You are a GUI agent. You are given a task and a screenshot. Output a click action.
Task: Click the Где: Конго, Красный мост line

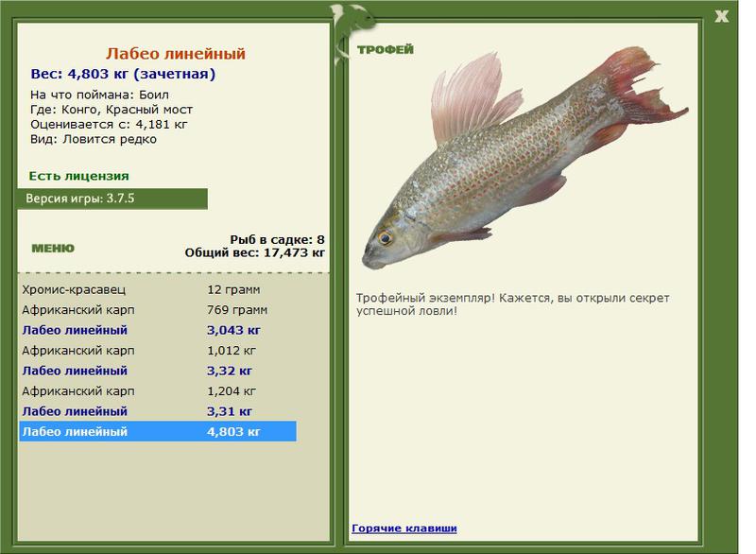[x=112, y=110]
